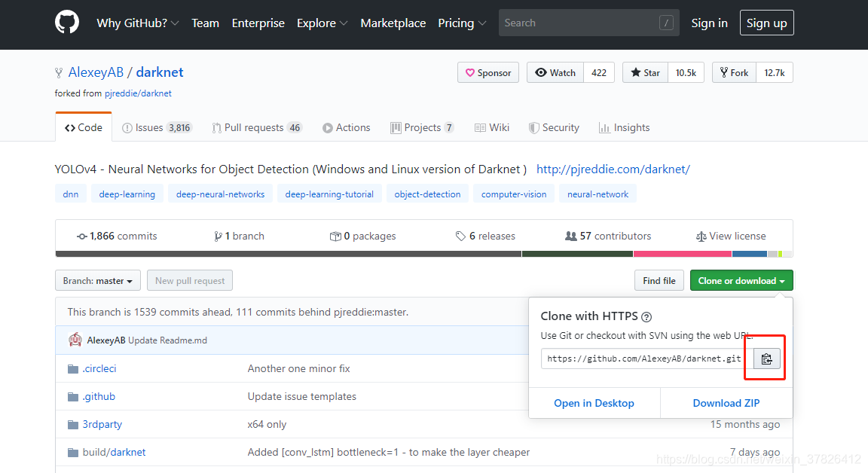Switch to the Insights tab
The width and height of the screenshot is (868, 473).
point(625,127)
